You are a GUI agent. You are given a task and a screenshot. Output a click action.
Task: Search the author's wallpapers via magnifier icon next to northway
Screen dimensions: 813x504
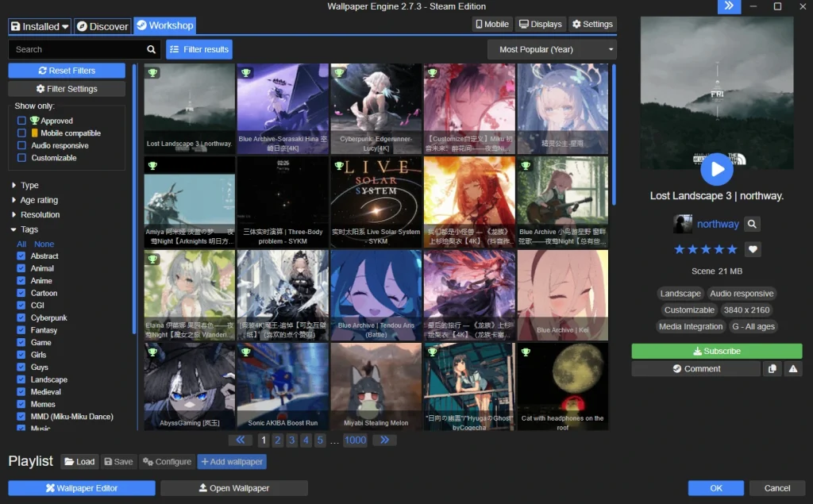pos(752,224)
